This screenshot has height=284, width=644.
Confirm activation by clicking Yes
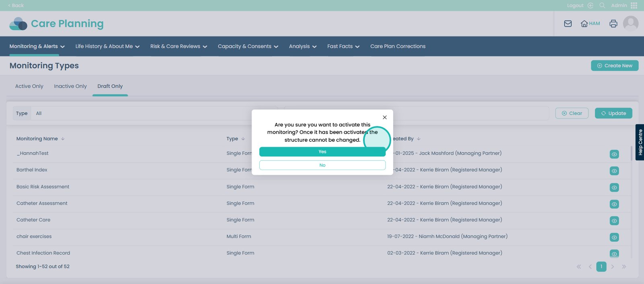322,152
